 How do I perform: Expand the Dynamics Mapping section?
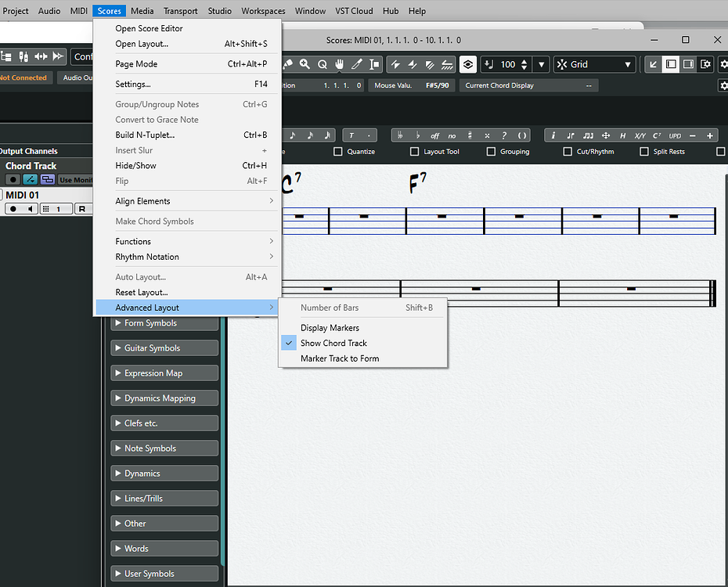tap(164, 398)
